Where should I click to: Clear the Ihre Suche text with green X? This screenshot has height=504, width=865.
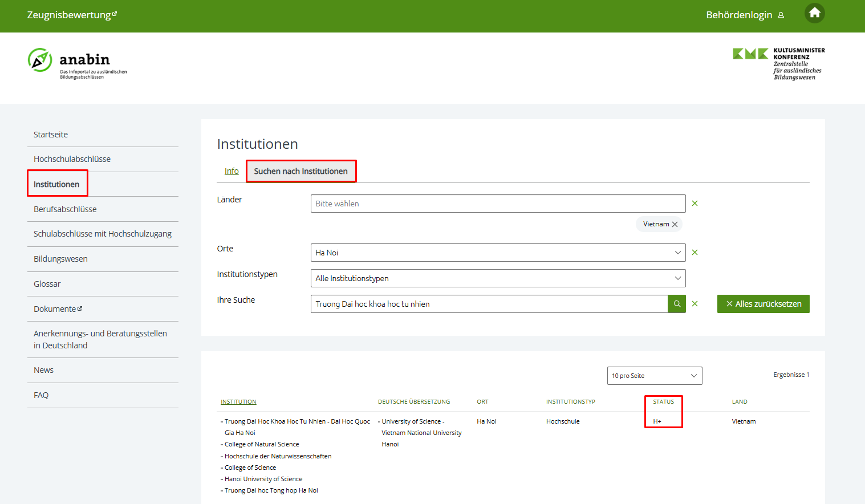click(x=695, y=304)
